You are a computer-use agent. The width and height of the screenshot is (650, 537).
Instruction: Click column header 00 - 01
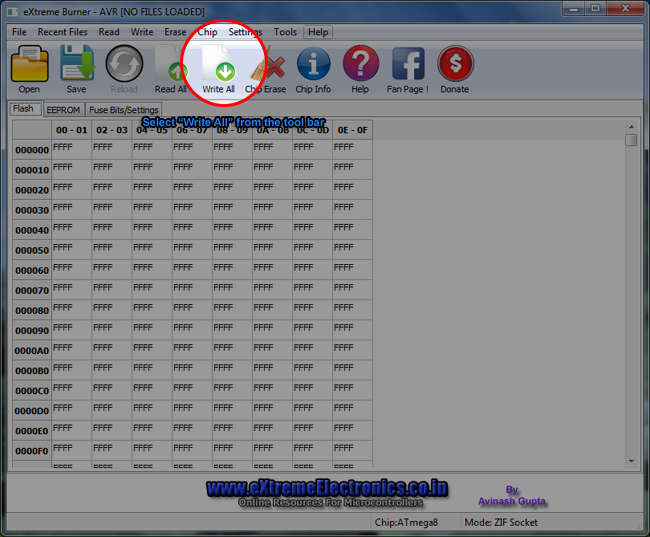pos(72,130)
